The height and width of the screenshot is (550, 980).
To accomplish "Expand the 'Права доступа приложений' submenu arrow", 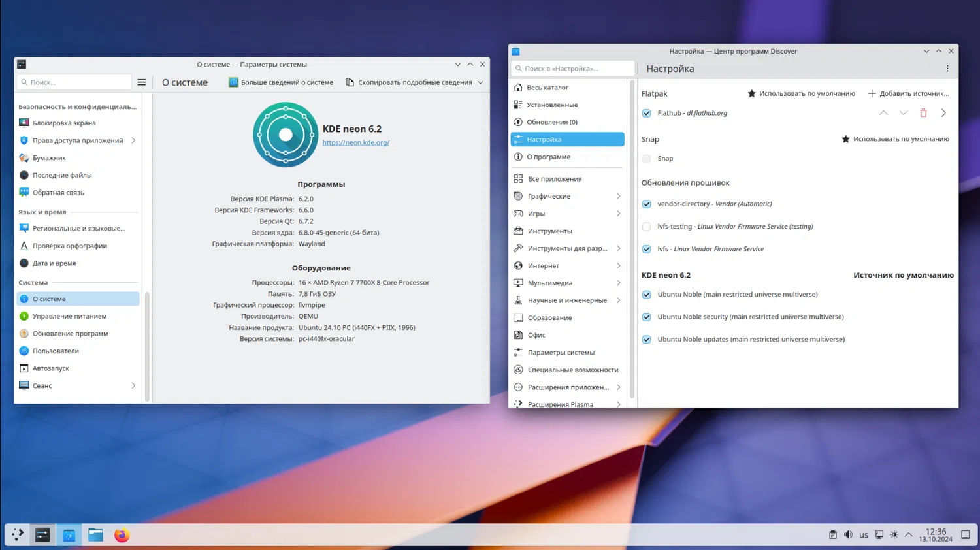I will 133,140.
